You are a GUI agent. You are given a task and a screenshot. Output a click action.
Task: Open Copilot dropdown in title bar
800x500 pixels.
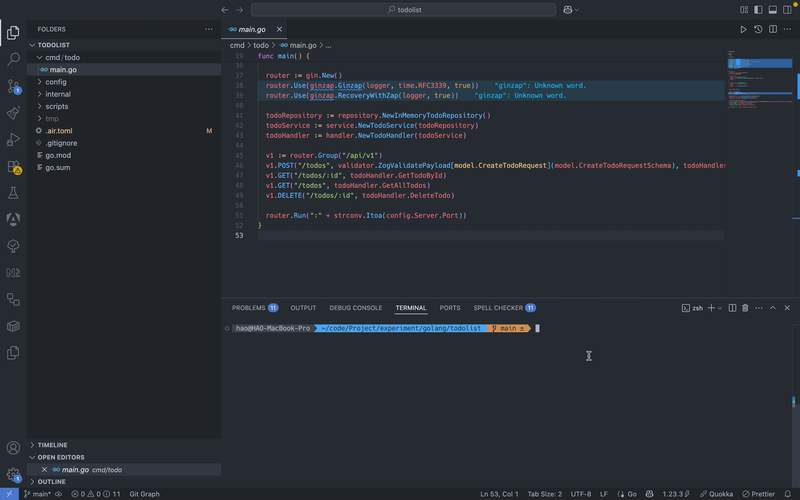click(571, 10)
